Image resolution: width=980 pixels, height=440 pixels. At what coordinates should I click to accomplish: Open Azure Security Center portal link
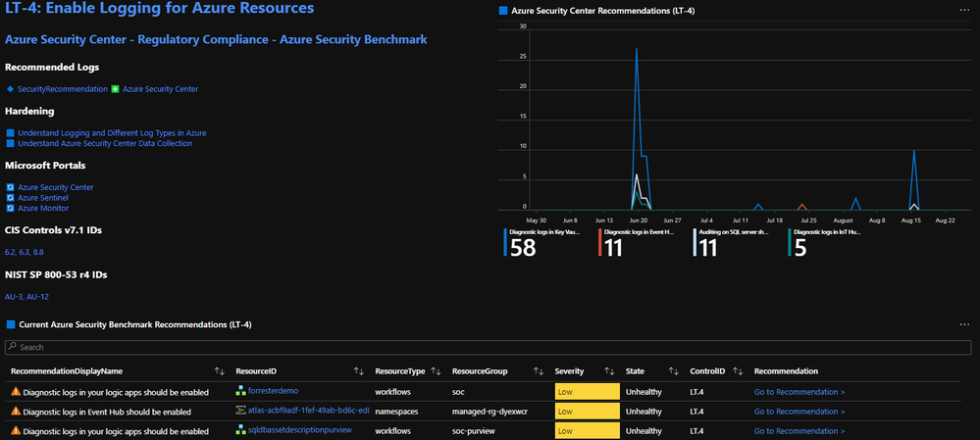(56, 187)
